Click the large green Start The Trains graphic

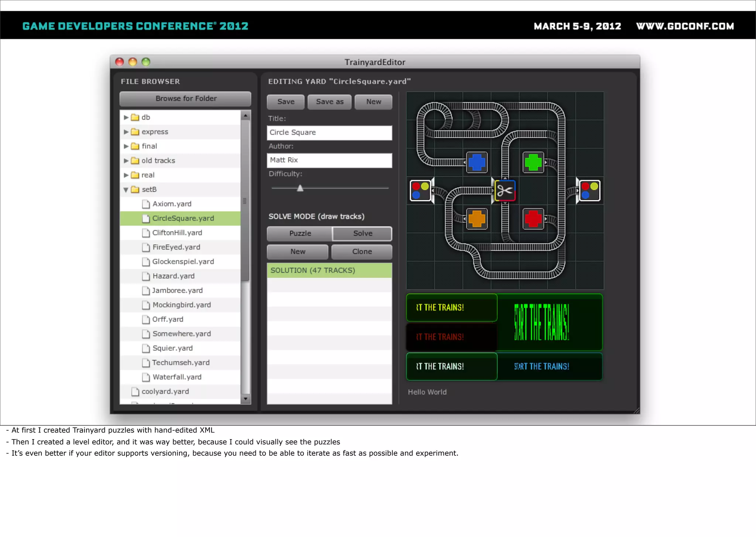pyautogui.click(x=542, y=322)
